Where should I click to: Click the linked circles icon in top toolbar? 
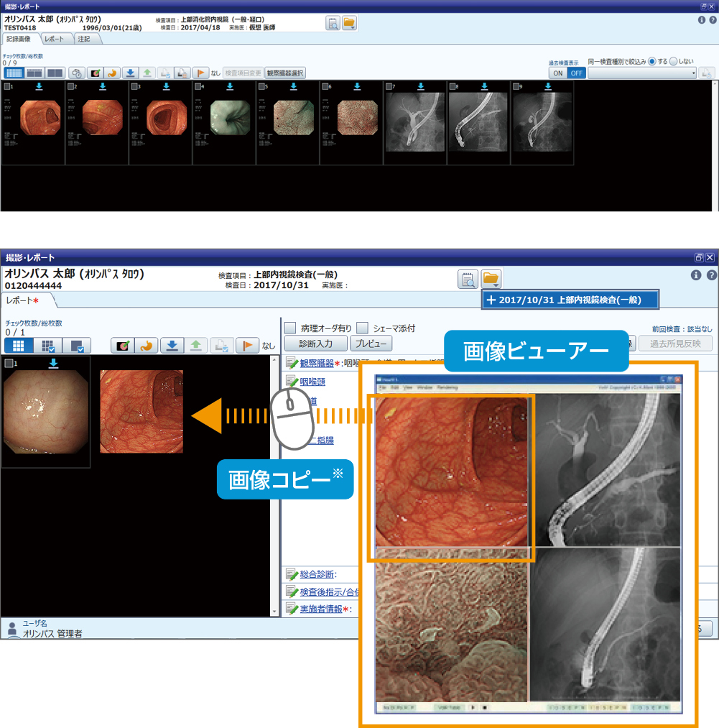pos(77,73)
